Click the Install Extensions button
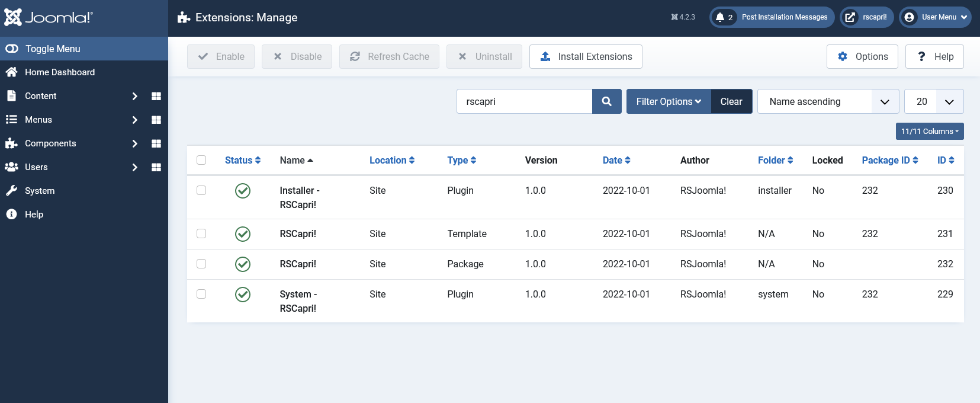The width and height of the screenshot is (980, 403). pos(586,56)
